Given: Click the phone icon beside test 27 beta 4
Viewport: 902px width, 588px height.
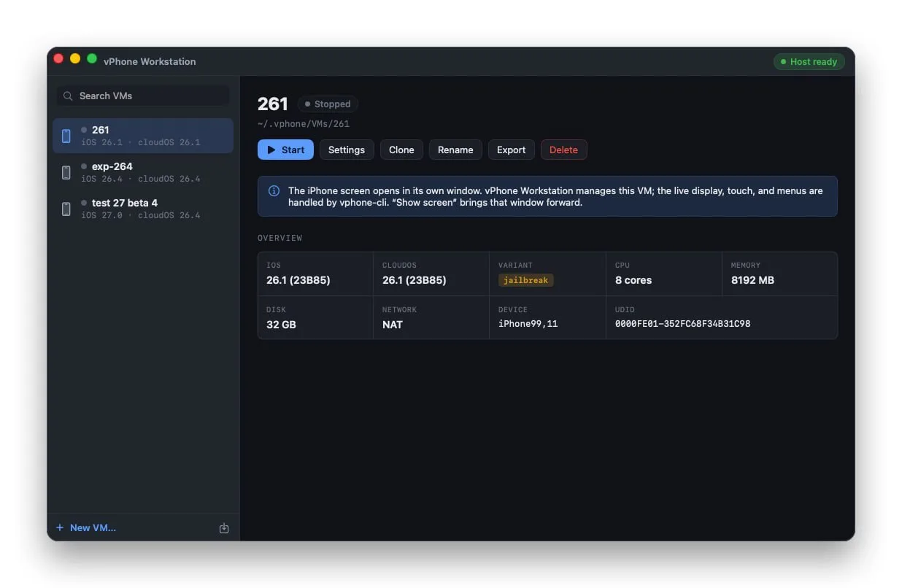Looking at the screenshot, I should pos(66,209).
